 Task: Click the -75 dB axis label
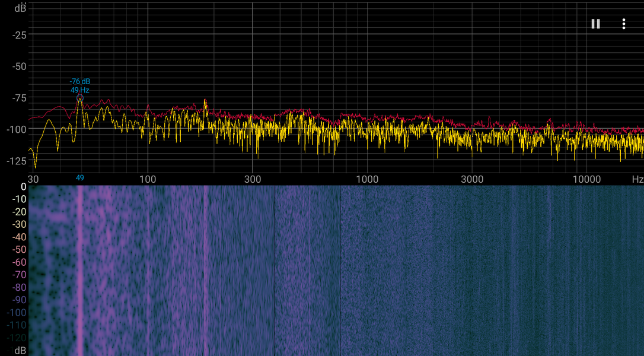pyautogui.click(x=20, y=98)
